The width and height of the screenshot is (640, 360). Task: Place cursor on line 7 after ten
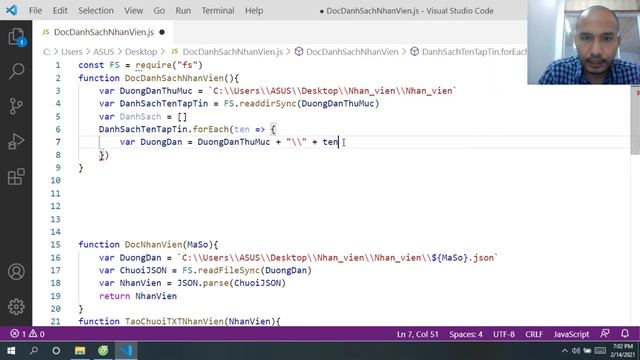pyautogui.click(x=338, y=142)
